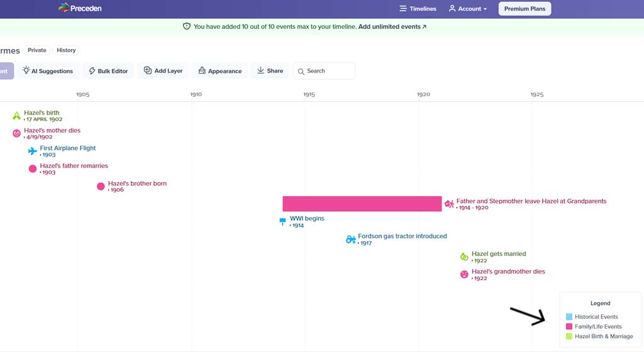Screen dimensions: 644x352
Task: Click the tractor icon for Fordson event
Action: (351, 239)
